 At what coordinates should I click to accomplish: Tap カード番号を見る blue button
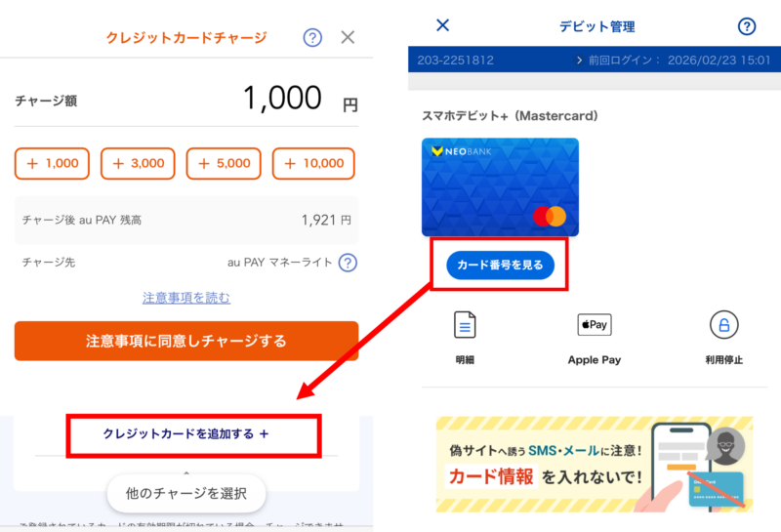point(500,265)
